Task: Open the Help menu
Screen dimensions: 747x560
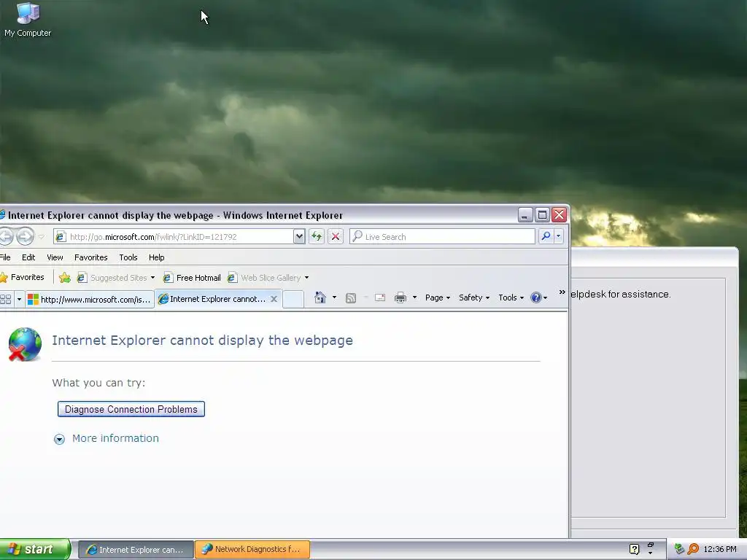Action: coord(156,257)
